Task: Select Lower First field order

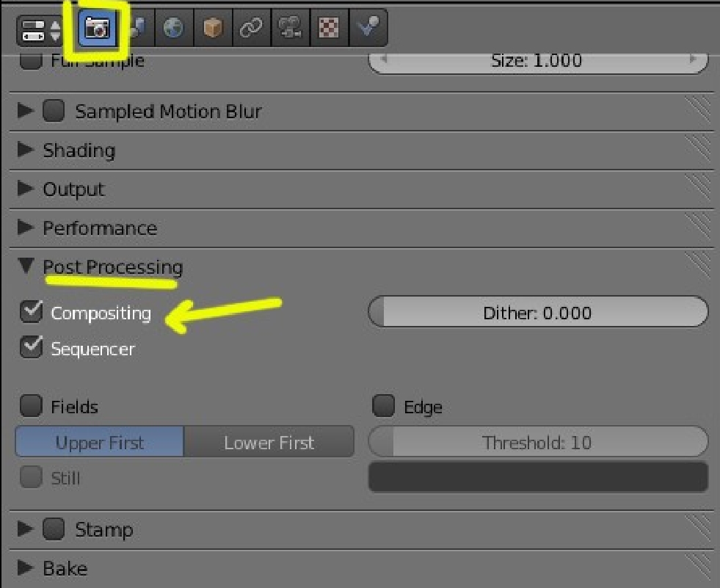Action: click(x=269, y=443)
